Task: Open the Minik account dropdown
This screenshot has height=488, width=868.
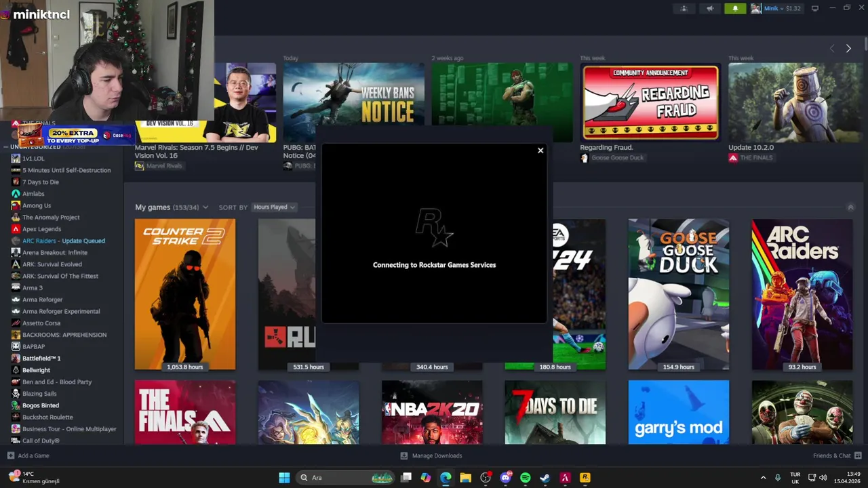Action: pos(776,8)
